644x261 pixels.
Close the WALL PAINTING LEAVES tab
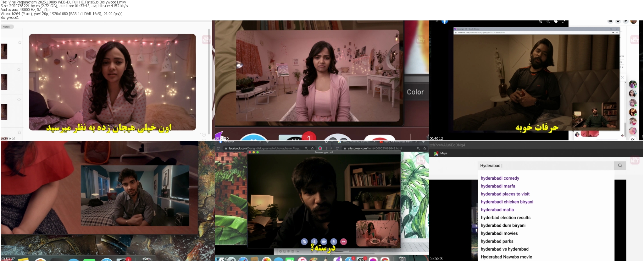374,142
